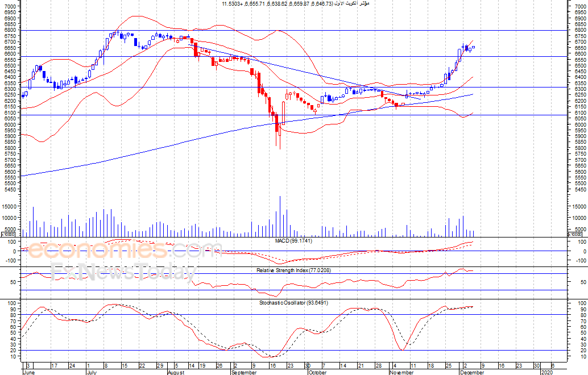Click the last candlestick in December
Image resolution: width=588 pixels, height=375 pixels.
click(x=473, y=47)
